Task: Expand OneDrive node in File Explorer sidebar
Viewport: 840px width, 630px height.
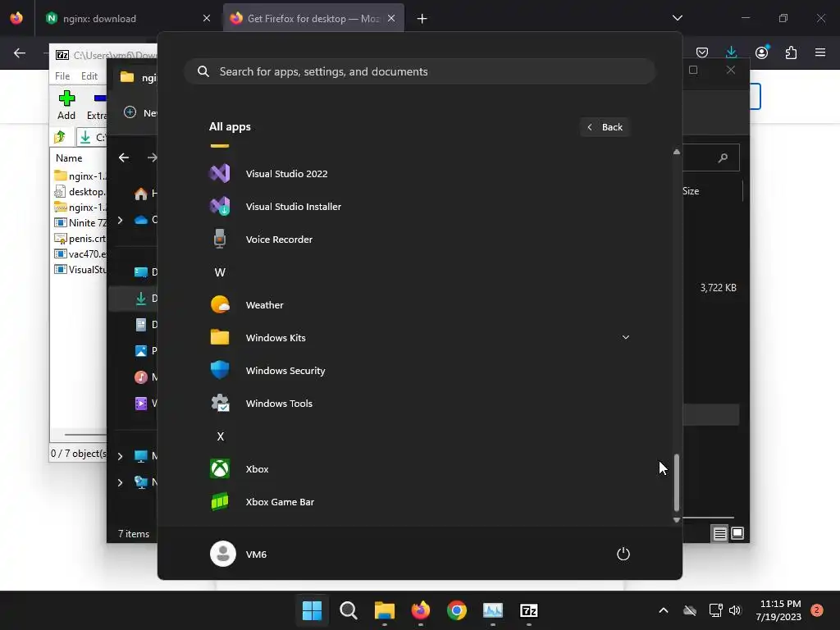Action: (120, 220)
